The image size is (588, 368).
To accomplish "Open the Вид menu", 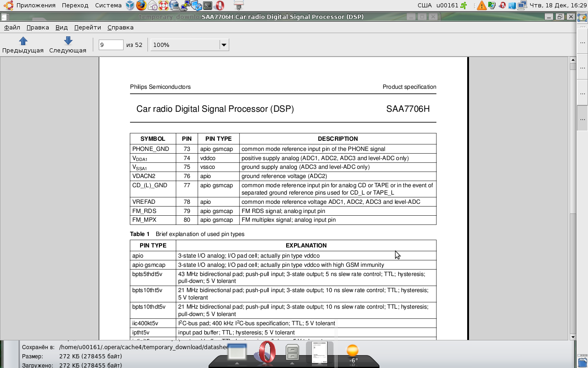I will pos(62,28).
